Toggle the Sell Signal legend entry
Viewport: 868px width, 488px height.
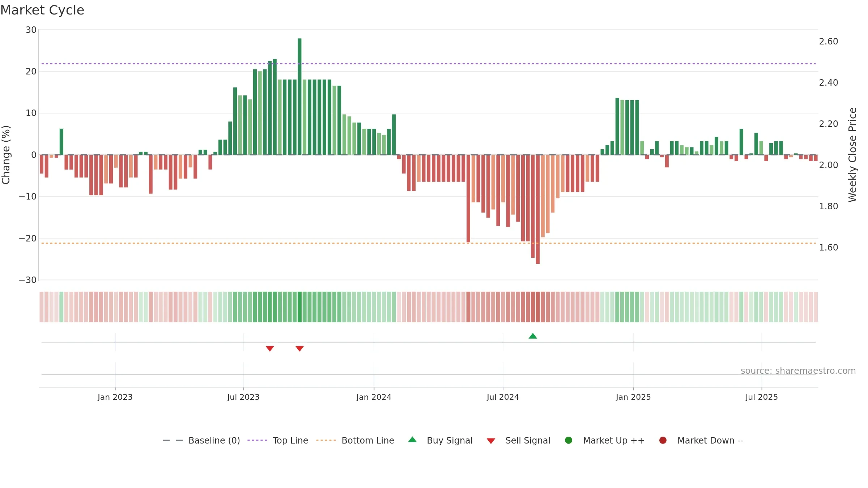click(x=518, y=440)
